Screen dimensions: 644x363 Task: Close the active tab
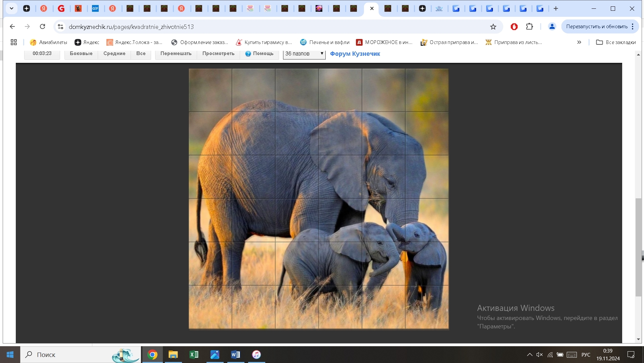click(372, 9)
